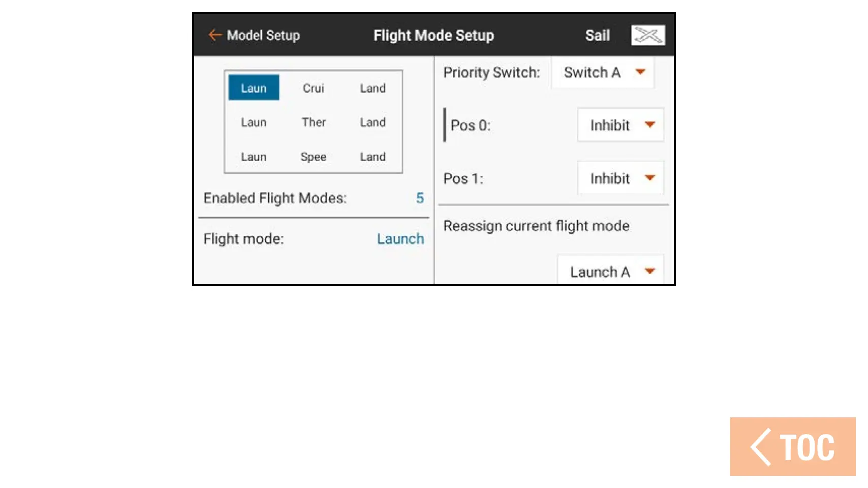This screenshot has width=868, height=488.
Task: Click the TOC back chevron icon
Action: click(x=761, y=447)
